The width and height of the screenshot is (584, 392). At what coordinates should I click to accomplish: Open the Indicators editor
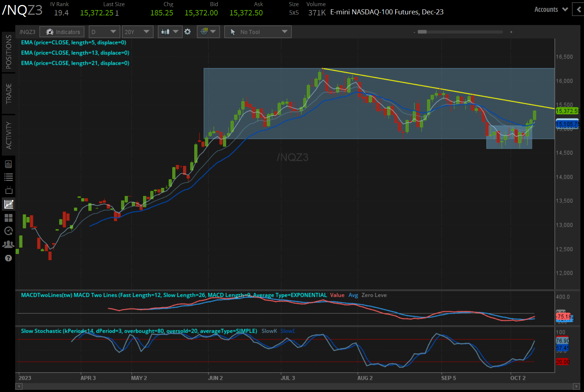(x=62, y=32)
